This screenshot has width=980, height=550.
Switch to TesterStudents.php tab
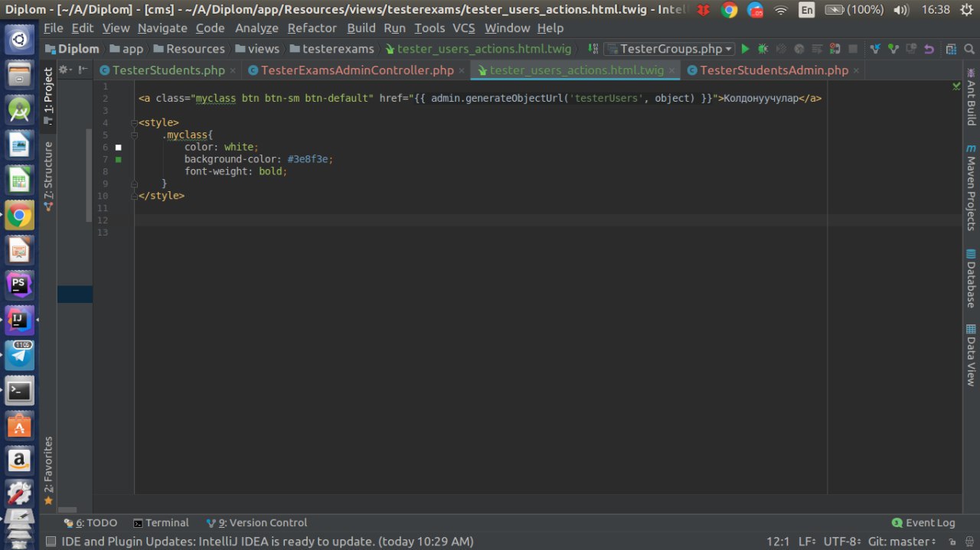pos(168,70)
